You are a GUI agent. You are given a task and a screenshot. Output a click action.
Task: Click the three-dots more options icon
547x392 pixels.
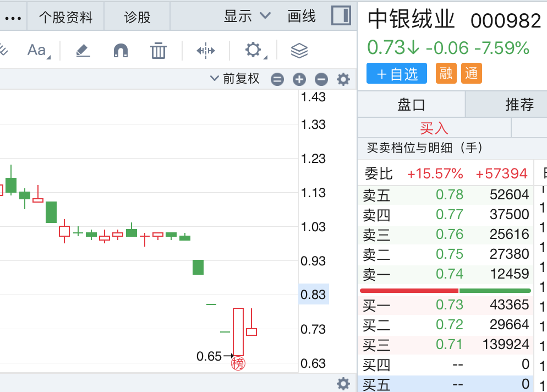tap(12, 18)
